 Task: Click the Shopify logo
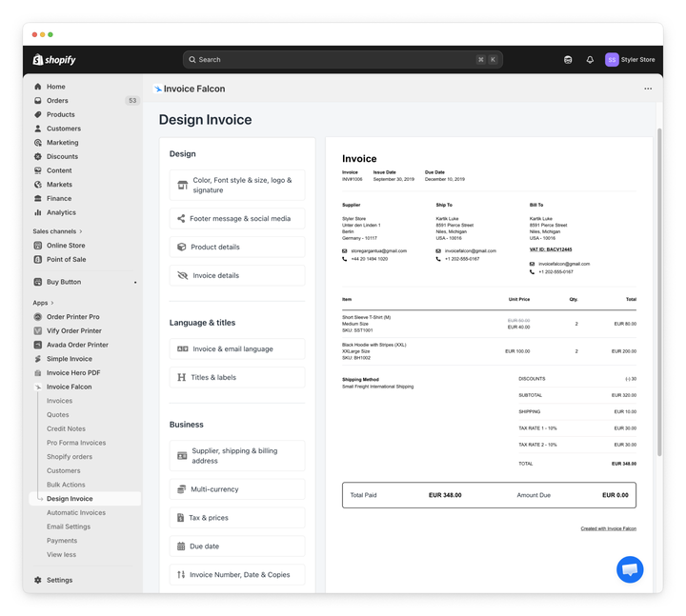[54, 59]
